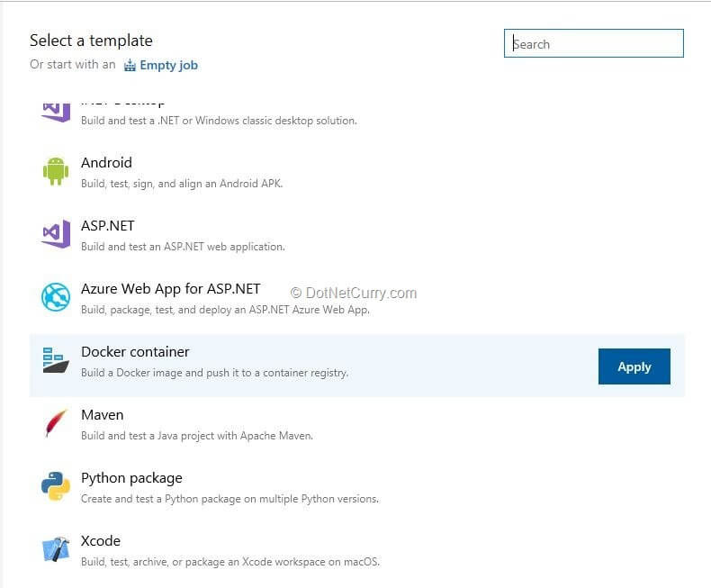Apply the Docker container template

point(634,366)
